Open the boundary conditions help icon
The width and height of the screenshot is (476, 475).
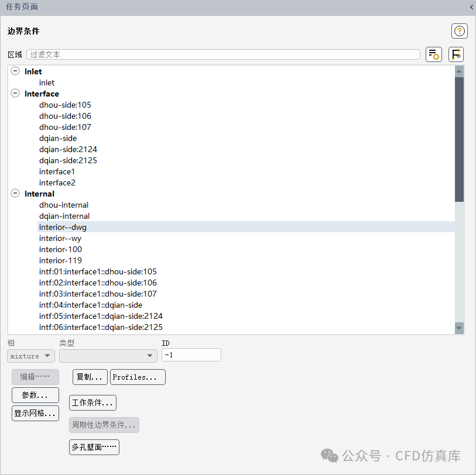click(x=459, y=31)
